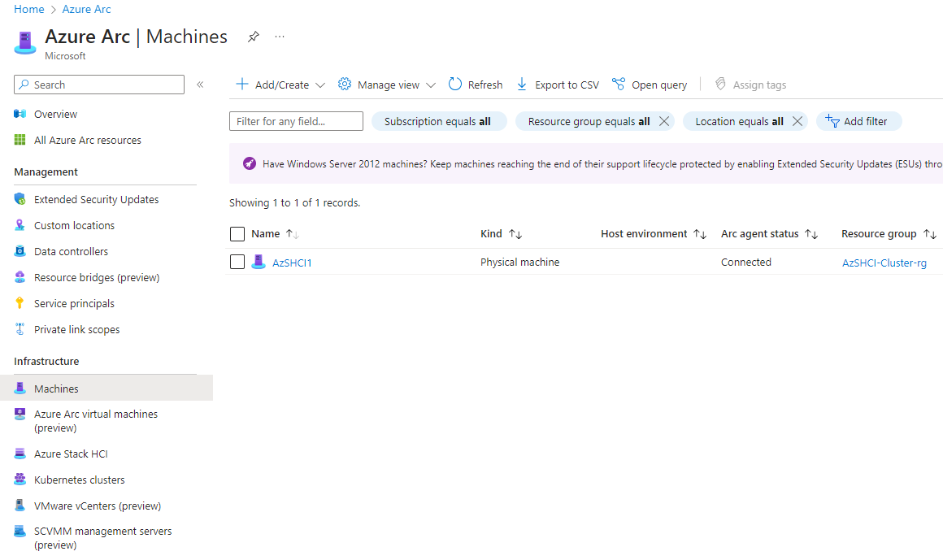Focus the Filter for any field box
The width and height of the screenshot is (943, 560).
click(x=296, y=121)
